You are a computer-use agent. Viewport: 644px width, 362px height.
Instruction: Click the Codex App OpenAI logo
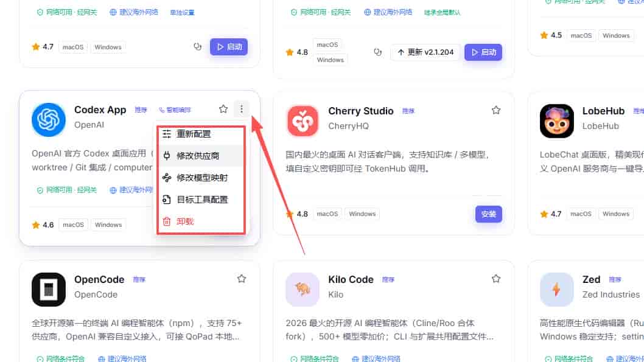[49, 119]
